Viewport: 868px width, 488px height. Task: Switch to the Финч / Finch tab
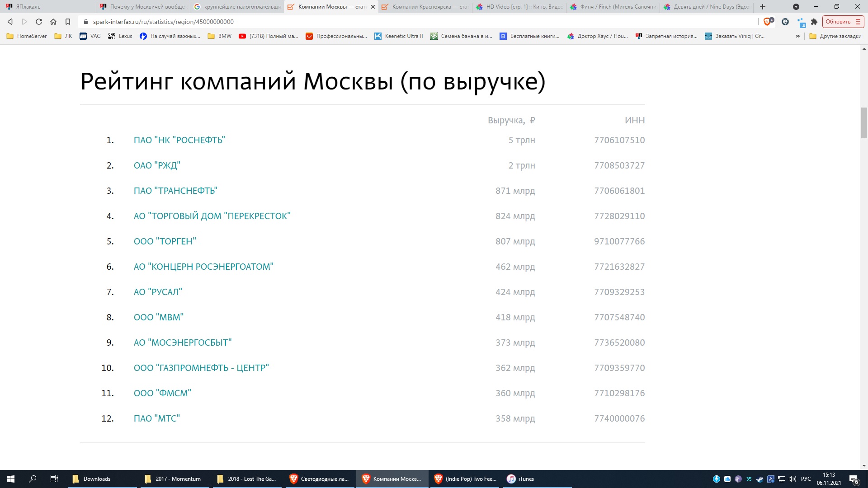(x=613, y=7)
